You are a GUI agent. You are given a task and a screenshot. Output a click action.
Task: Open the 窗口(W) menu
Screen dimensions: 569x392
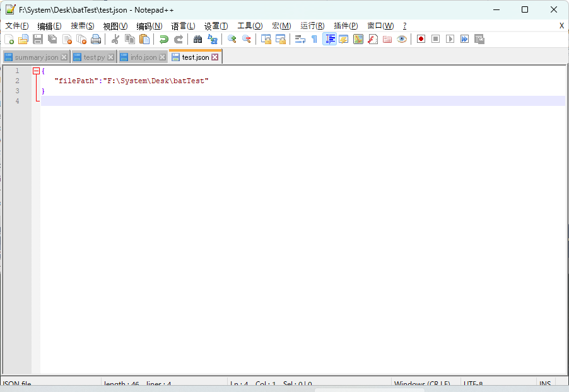380,26
